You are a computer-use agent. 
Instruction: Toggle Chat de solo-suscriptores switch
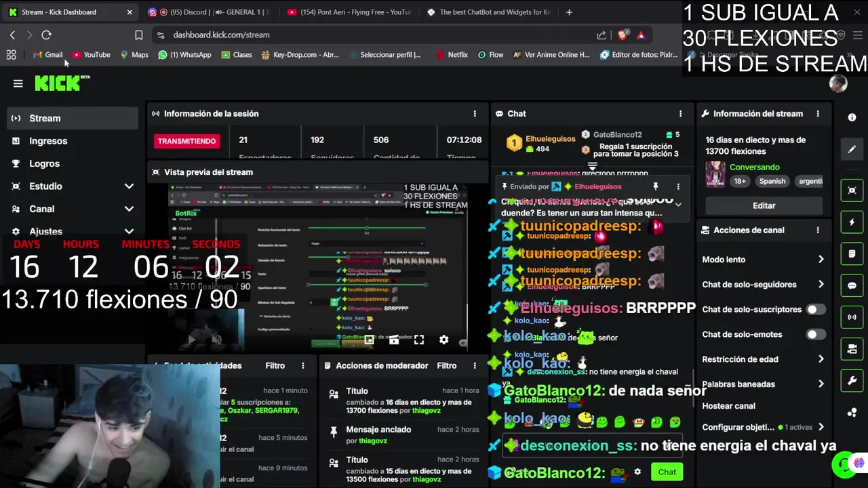(816, 310)
